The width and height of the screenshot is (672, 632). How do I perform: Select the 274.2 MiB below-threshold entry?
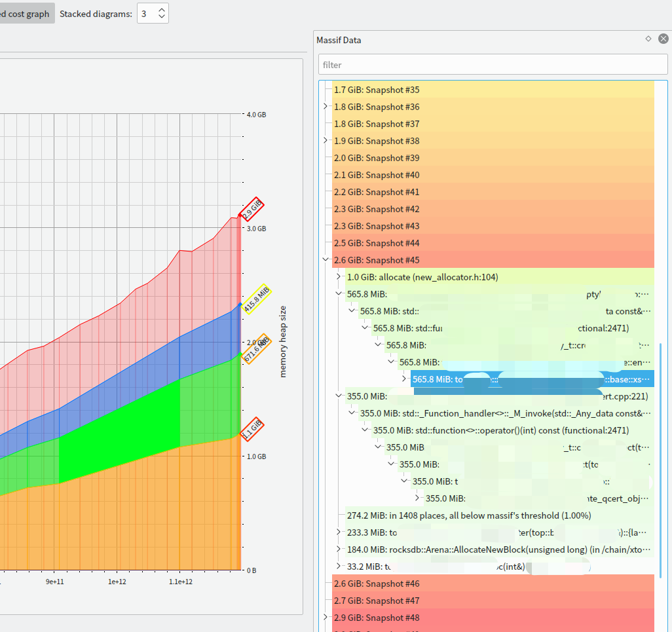pyautogui.click(x=468, y=515)
